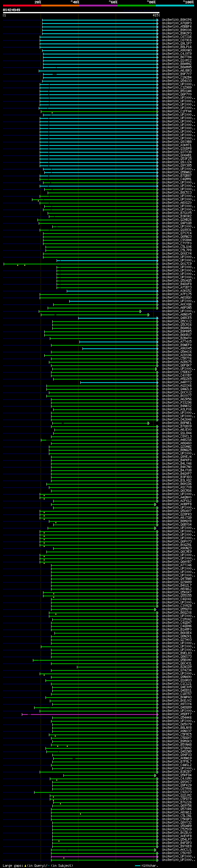Select hit label UniRef100_C4J9T9
197x868 pixels.
tap(177, 54)
